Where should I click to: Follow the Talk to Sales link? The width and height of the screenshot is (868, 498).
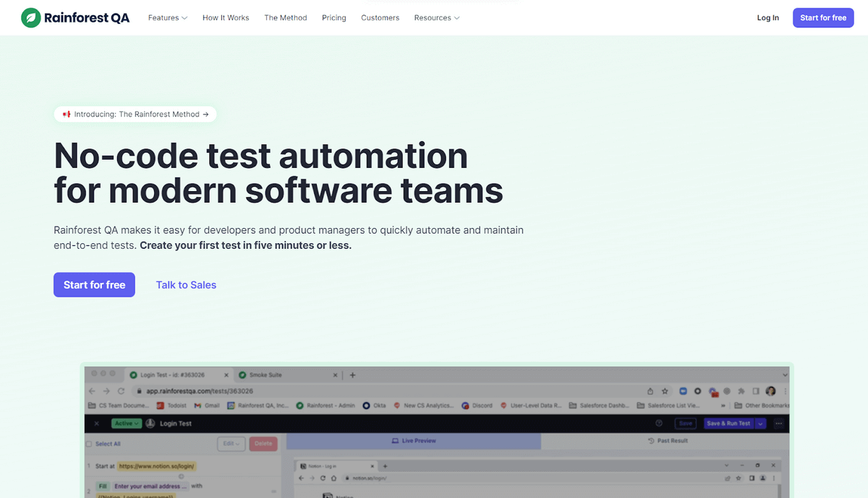[x=186, y=285]
